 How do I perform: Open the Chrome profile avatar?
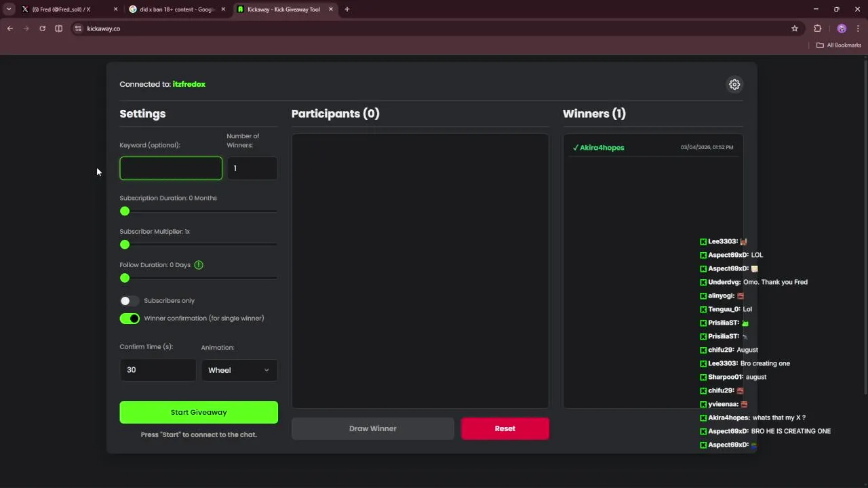[x=842, y=28]
